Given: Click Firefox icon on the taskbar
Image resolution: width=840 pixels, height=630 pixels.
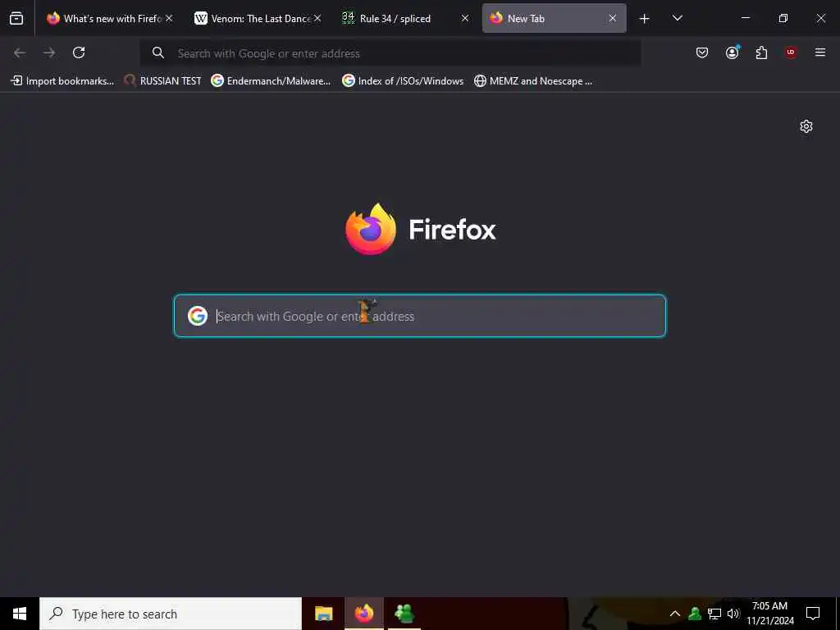Looking at the screenshot, I should click(363, 614).
